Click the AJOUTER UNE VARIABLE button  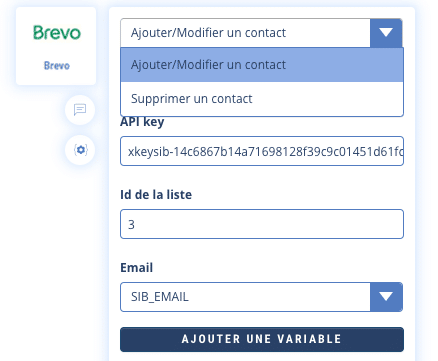262,339
